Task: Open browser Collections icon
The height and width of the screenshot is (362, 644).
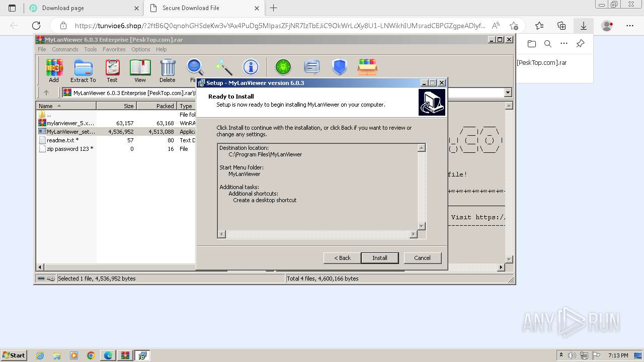Action: 561,26
